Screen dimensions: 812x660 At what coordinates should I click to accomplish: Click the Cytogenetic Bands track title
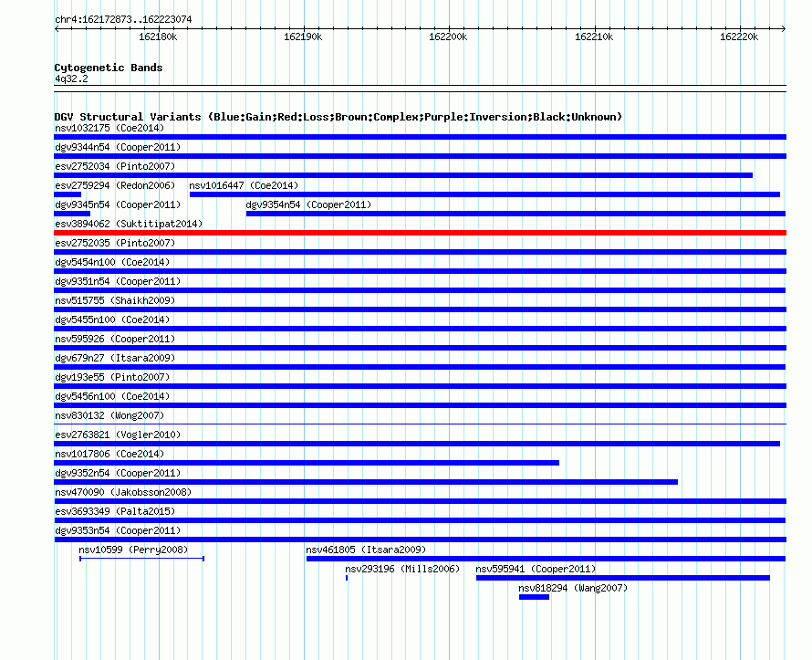coord(109,68)
